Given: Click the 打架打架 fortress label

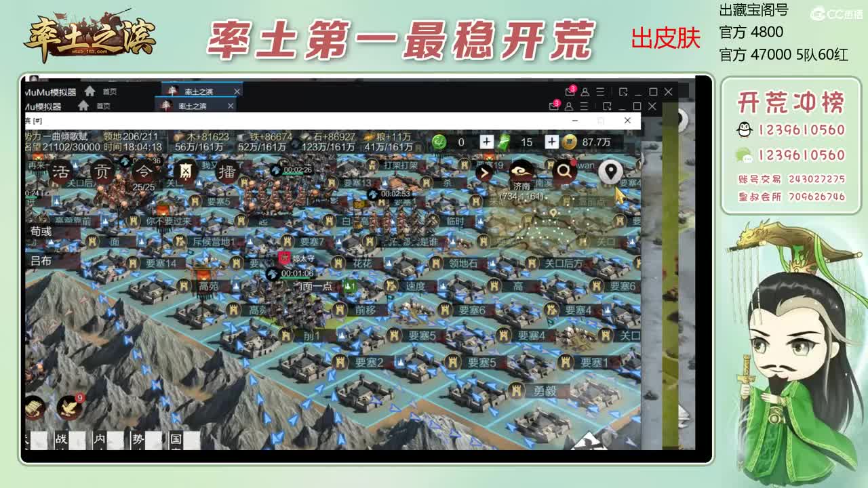Looking at the screenshot, I should [401, 164].
